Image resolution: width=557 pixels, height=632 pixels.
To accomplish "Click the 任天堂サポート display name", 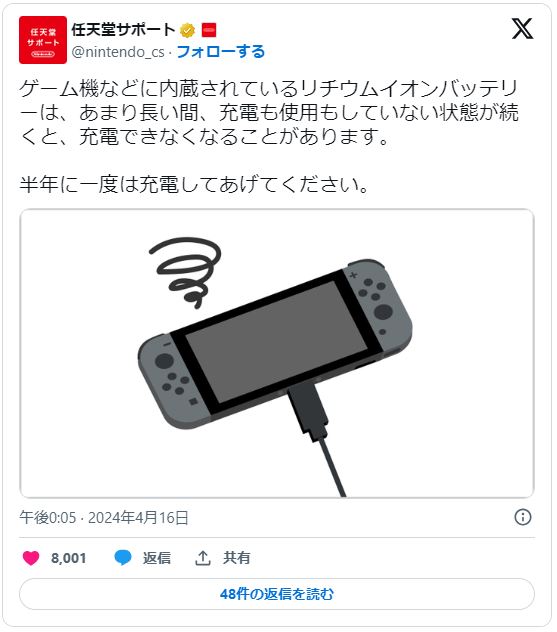I will tap(123, 30).
